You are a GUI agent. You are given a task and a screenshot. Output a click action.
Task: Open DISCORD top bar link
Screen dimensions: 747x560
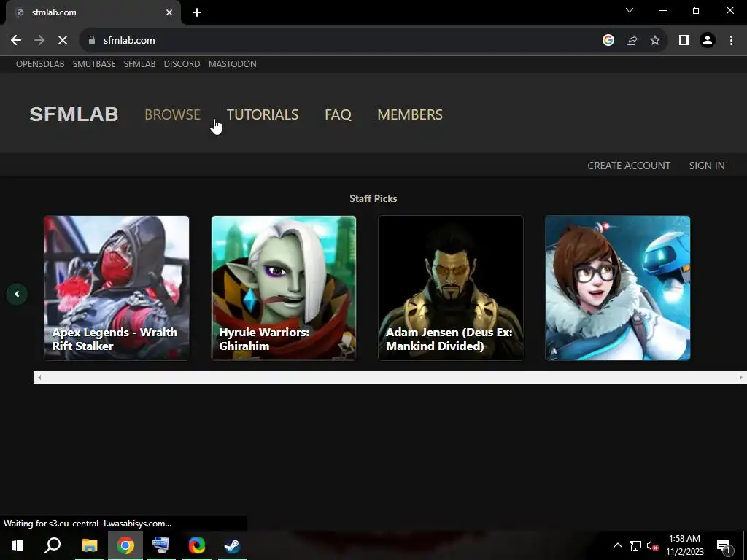(x=182, y=64)
